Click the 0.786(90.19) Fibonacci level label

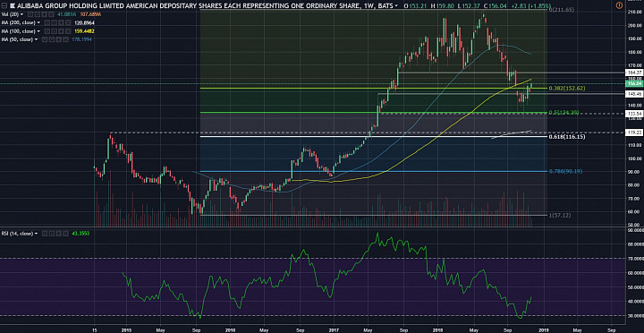pos(565,171)
